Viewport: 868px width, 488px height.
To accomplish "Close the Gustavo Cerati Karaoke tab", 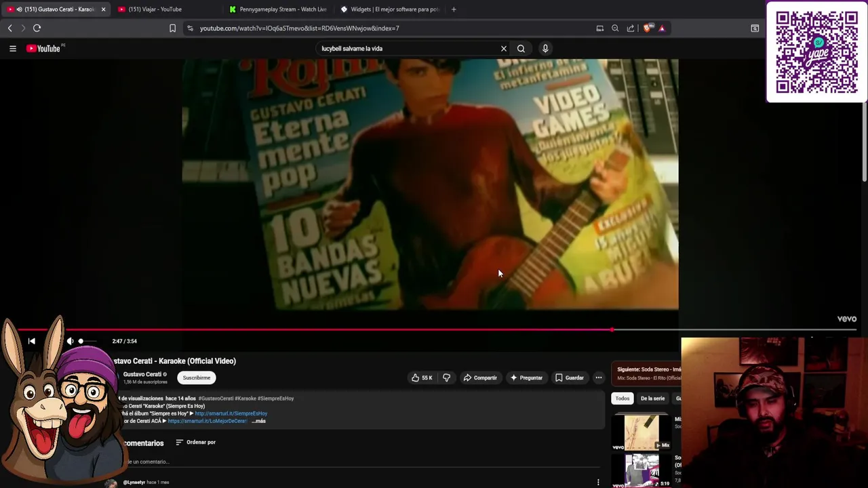I will pyautogui.click(x=103, y=9).
